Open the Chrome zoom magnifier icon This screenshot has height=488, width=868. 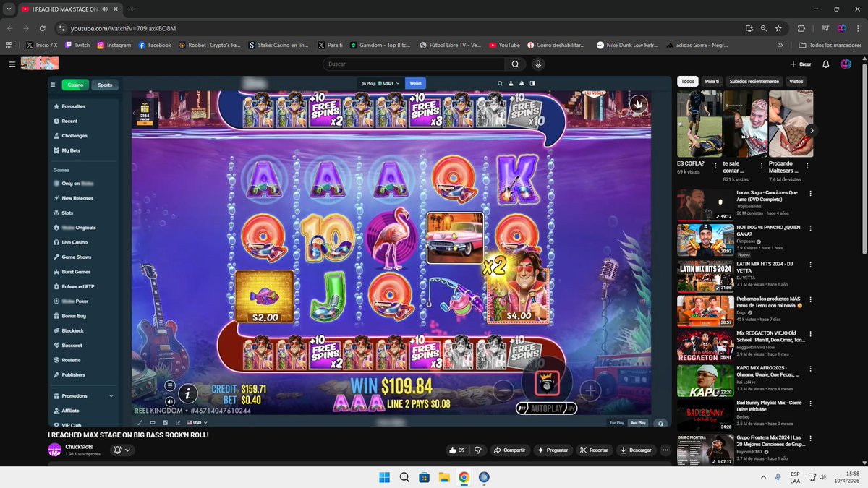tap(764, 28)
